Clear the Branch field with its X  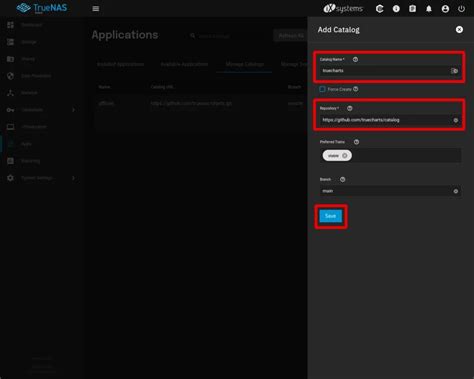coord(456,191)
